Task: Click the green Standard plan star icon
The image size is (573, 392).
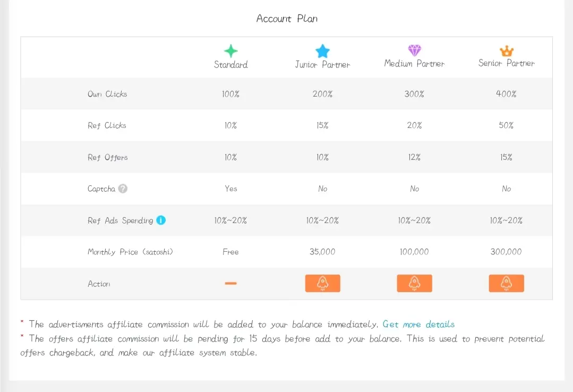Action: point(230,51)
